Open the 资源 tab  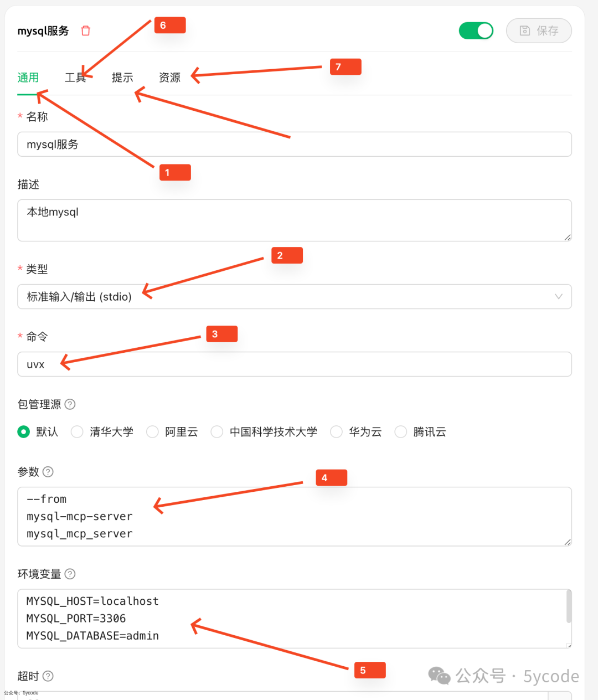(x=169, y=78)
